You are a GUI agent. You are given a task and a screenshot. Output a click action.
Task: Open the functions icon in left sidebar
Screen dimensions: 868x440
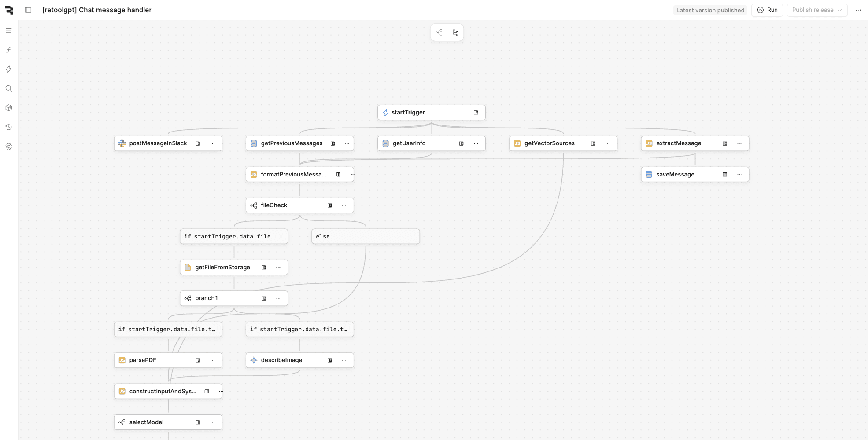(9, 50)
